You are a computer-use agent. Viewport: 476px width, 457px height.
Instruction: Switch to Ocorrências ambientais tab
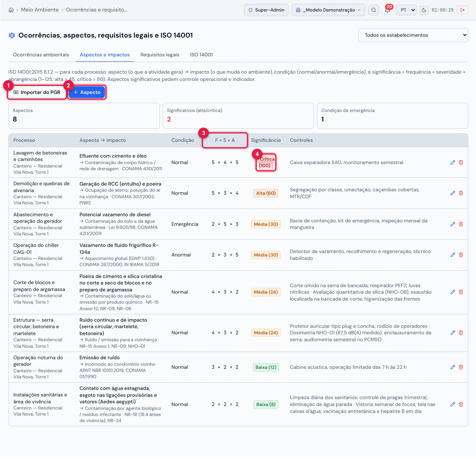(x=41, y=55)
